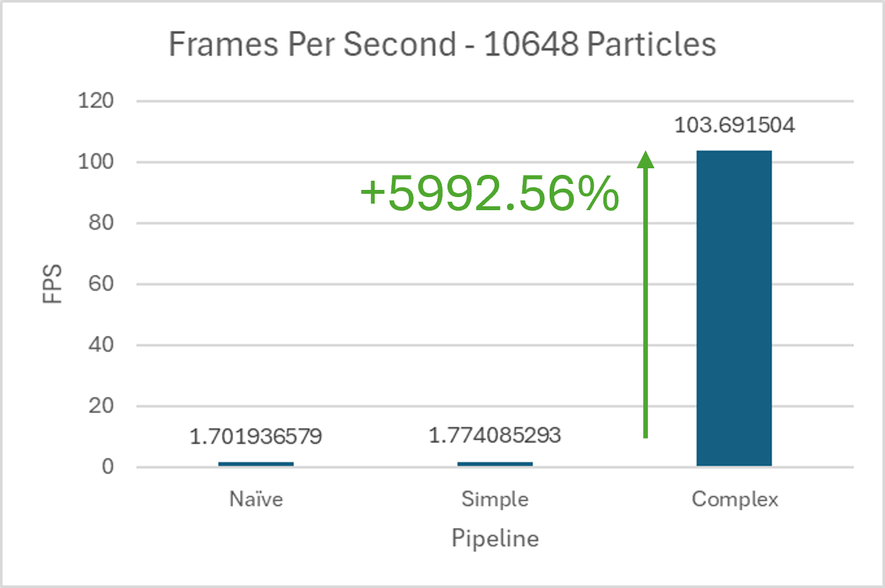
Task: Click the 80 value on FPS axis
Action: pos(100,223)
